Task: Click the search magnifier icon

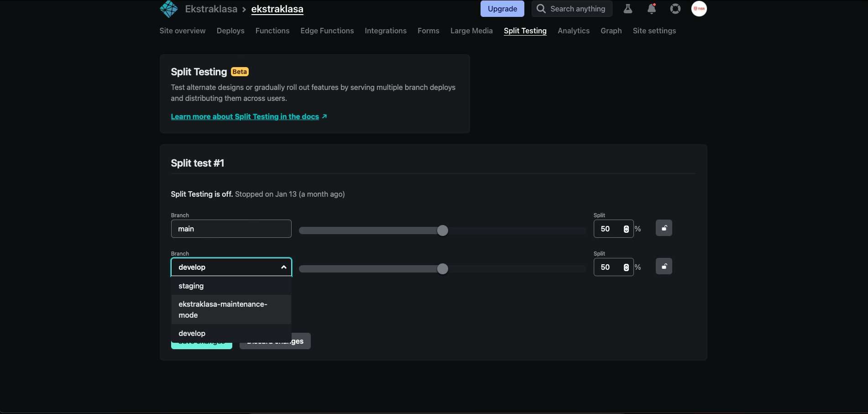Action: click(541, 9)
